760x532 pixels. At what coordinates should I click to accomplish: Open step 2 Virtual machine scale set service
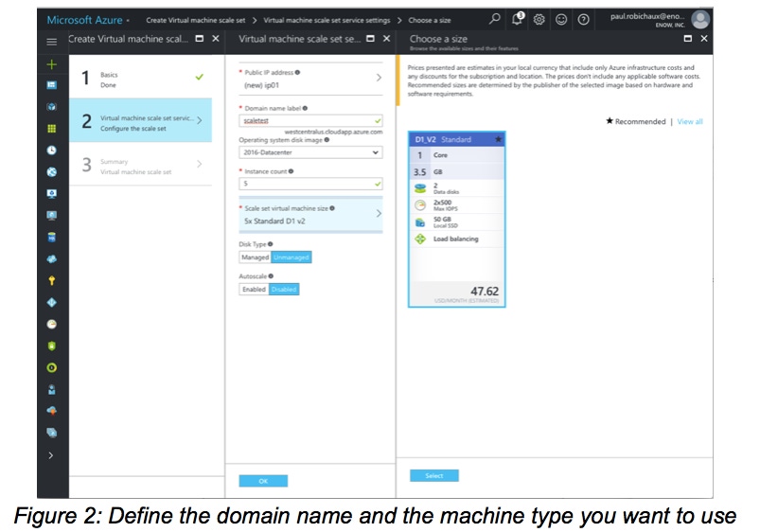[141, 120]
